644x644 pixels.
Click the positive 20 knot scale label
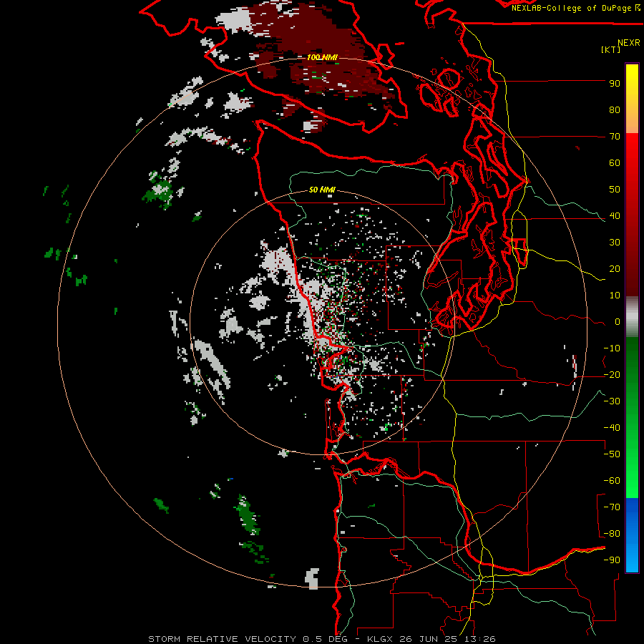click(615, 269)
